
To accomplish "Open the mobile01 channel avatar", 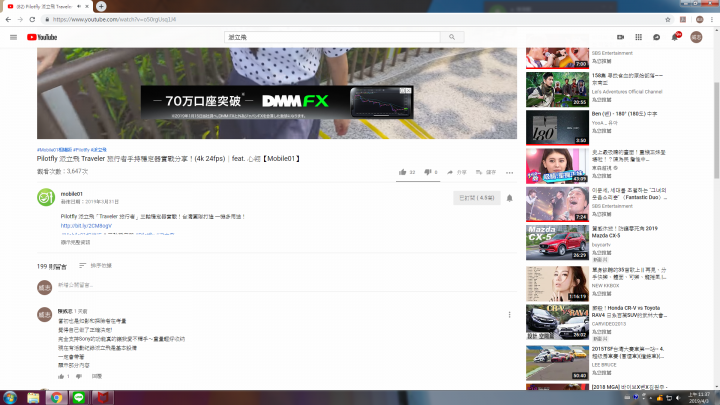I will pos(46,197).
